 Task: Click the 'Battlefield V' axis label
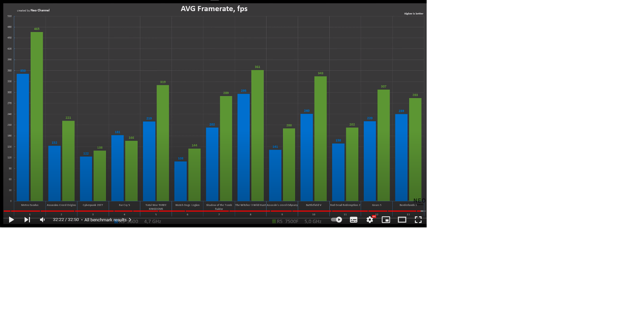314,205
